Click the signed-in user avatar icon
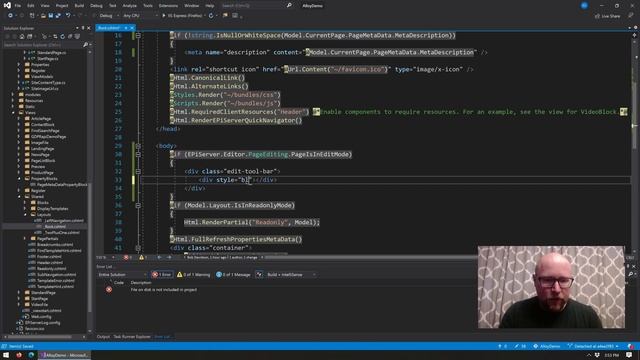640x360 pixels. [x=584, y=5]
